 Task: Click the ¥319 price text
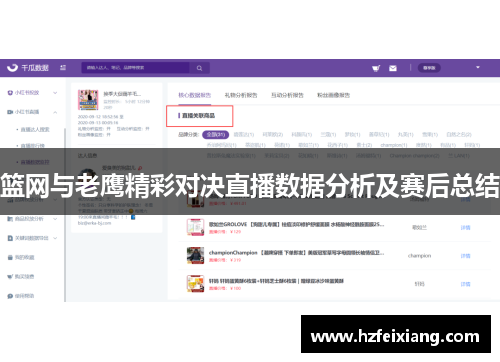pos(236,260)
